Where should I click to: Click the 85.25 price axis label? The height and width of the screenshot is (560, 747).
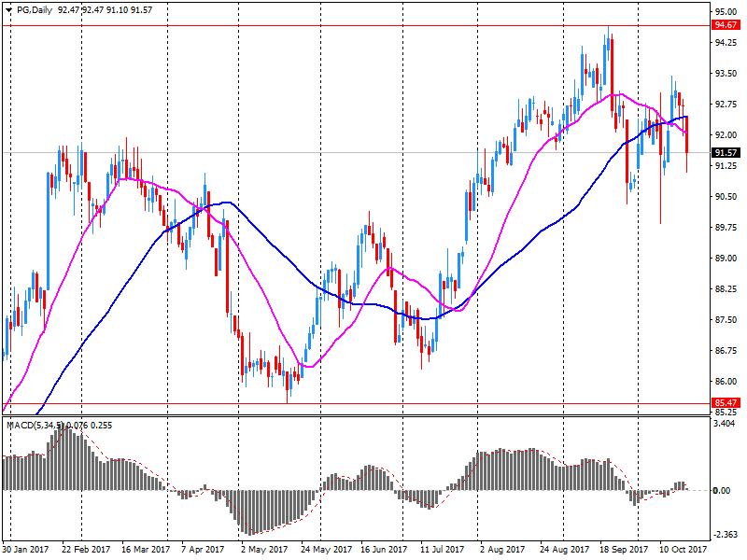pos(726,413)
